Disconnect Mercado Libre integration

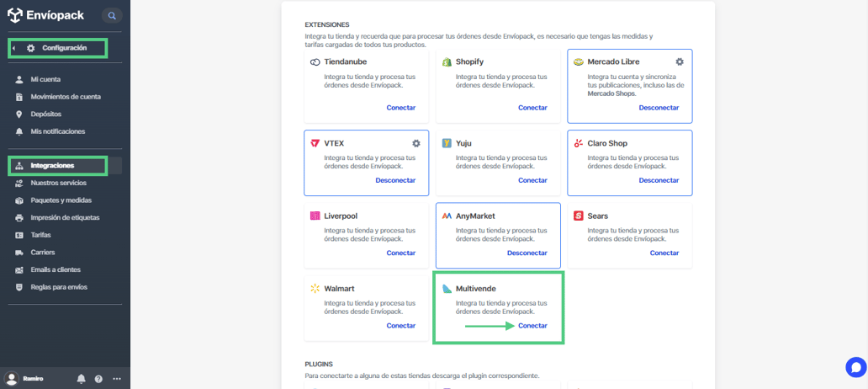(659, 108)
